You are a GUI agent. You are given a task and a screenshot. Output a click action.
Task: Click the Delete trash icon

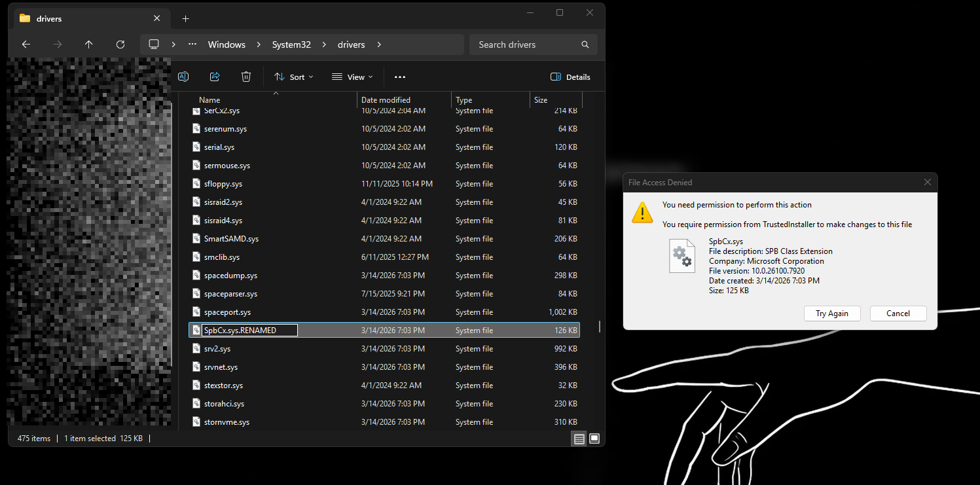pyautogui.click(x=246, y=77)
